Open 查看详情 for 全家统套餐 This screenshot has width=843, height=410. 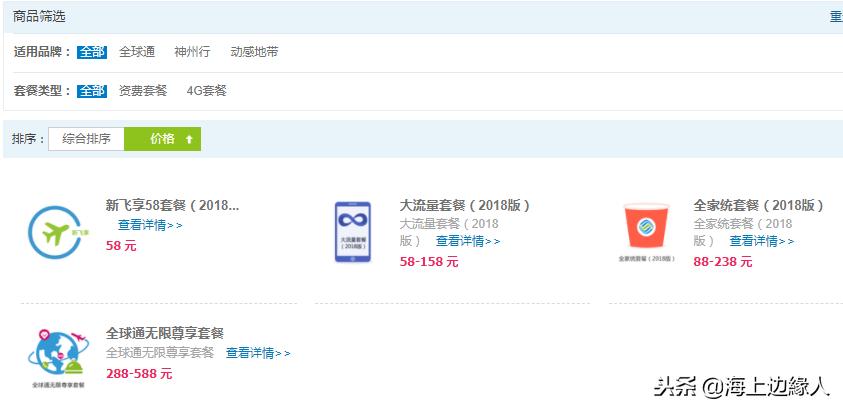[x=761, y=241]
